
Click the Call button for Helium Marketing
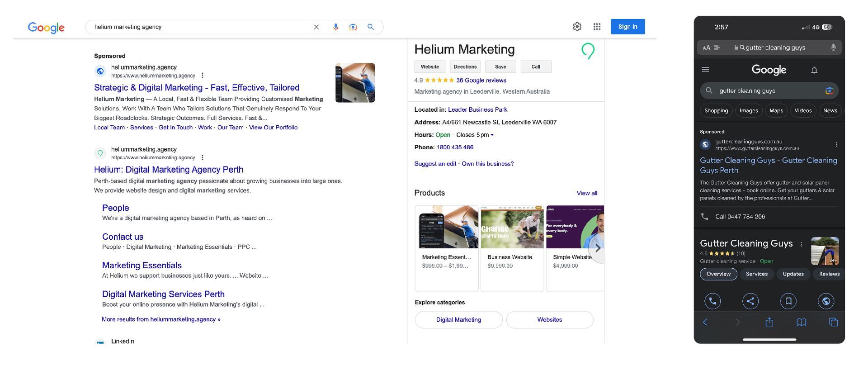(x=536, y=67)
